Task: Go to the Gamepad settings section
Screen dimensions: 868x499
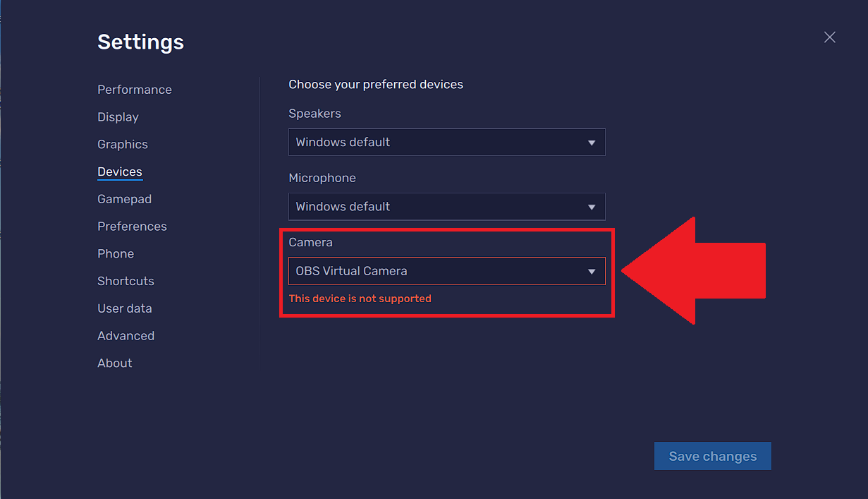Action: (x=124, y=199)
